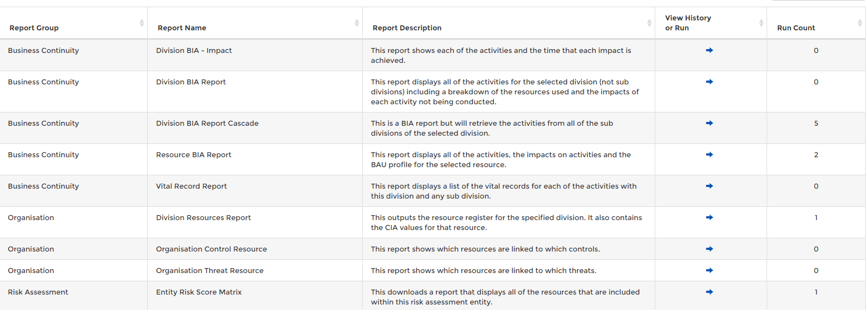The image size is (868, 310).
Task: Sort the Run Count column
Action: click(860, 23)
